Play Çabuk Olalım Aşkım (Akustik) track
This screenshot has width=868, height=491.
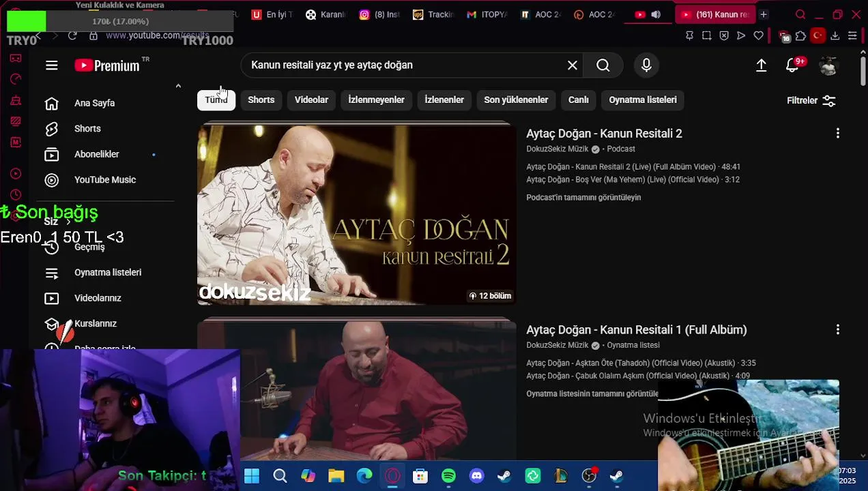point(638,376)
